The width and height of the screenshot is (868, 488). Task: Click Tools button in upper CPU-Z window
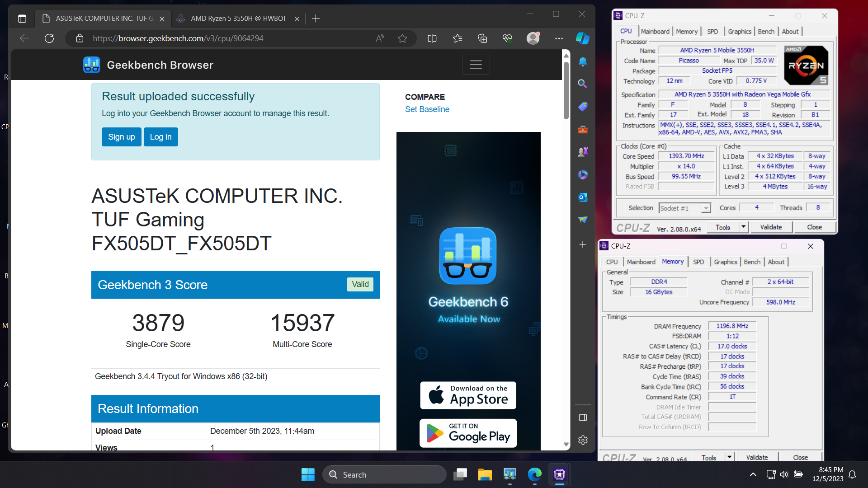click(x=722, y=227)
